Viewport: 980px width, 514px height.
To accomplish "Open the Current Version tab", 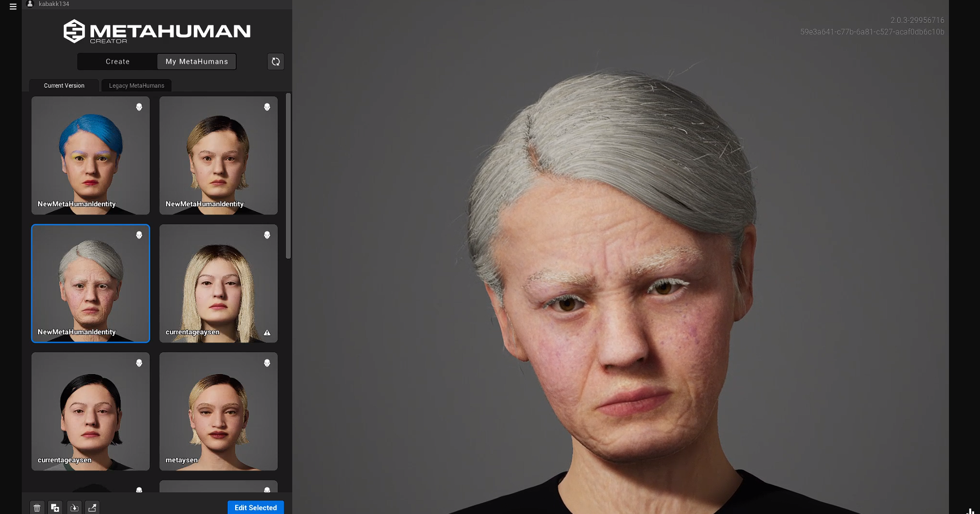I will click(x=64, y=85).
